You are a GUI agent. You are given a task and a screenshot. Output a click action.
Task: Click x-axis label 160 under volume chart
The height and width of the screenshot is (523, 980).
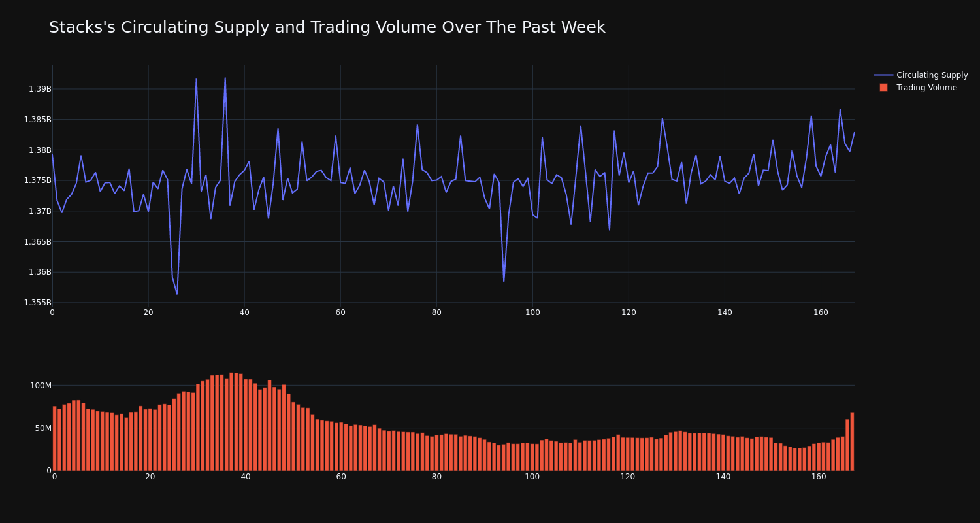point(819,477)
